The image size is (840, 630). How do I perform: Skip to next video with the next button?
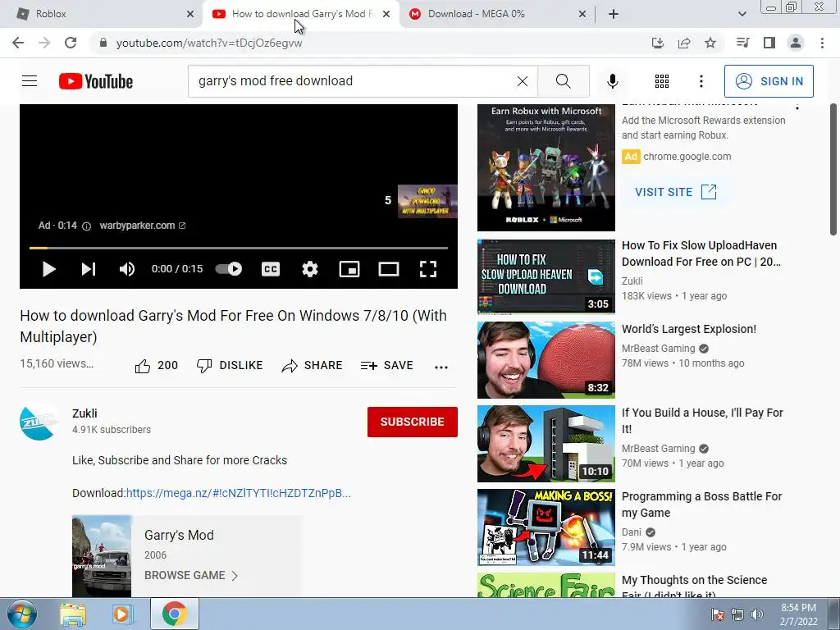point(89,269)
